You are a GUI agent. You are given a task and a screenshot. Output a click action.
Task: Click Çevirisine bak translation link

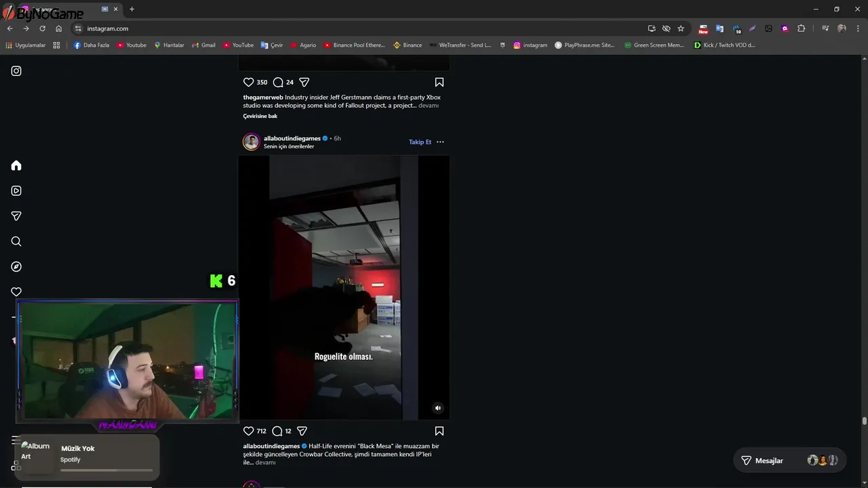pyautogui.click(x=260, y=116)
